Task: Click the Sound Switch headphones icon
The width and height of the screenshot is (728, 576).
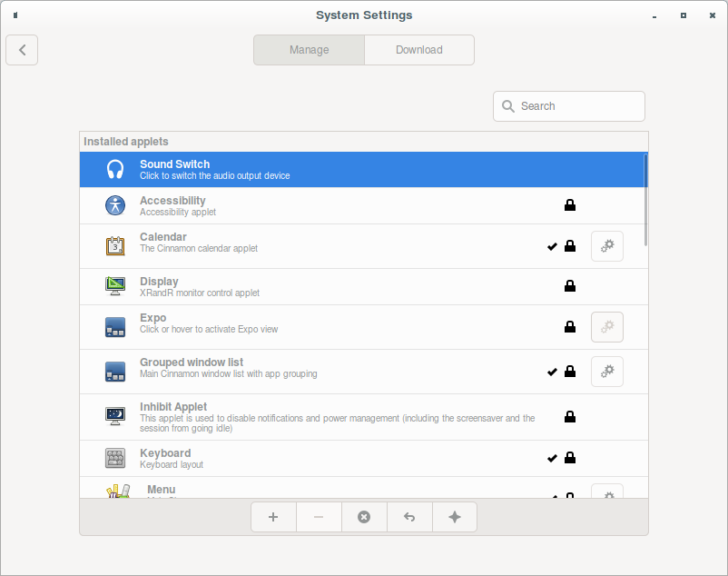Action: [115, 170]
